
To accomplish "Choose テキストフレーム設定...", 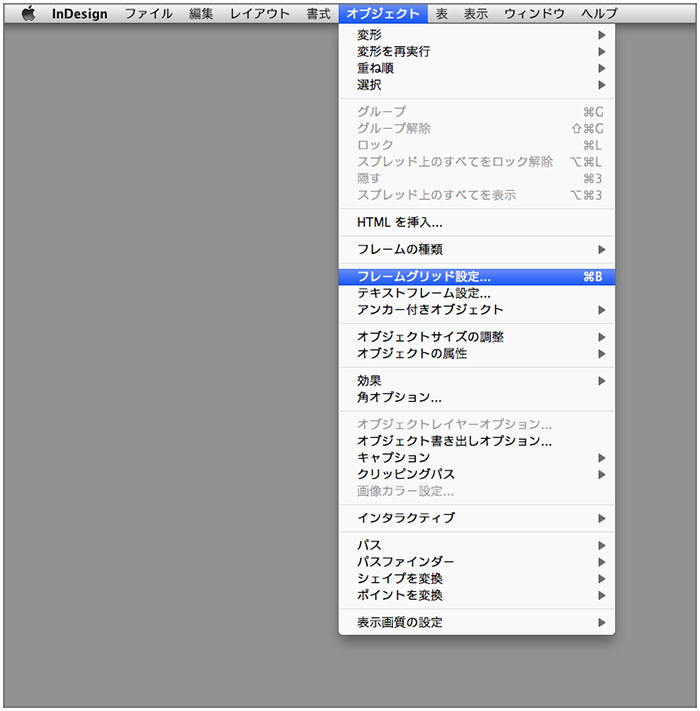I will tap(477, 293).
